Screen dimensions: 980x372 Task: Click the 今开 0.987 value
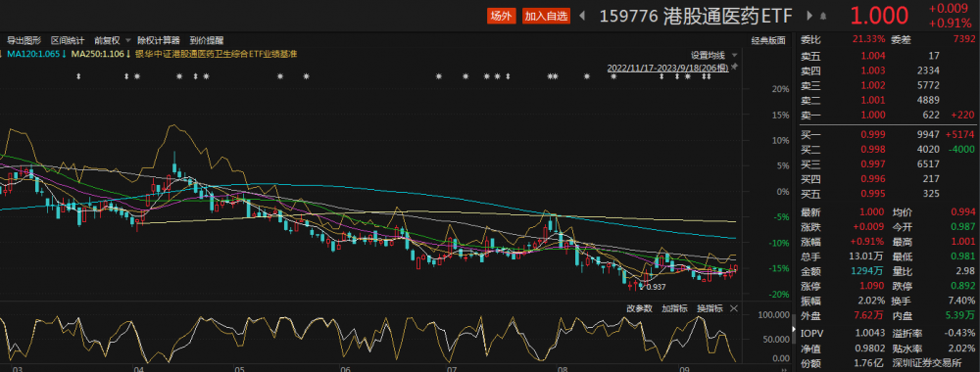(963, 226)
